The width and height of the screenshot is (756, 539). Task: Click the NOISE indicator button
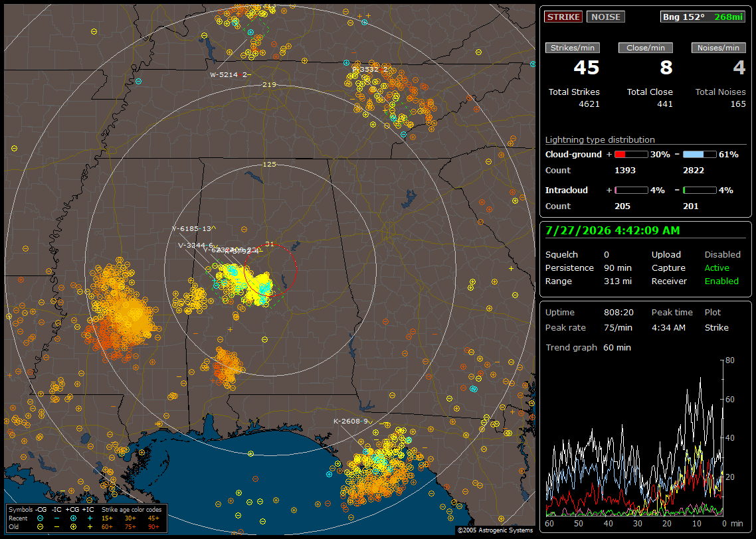pos(606,17)
